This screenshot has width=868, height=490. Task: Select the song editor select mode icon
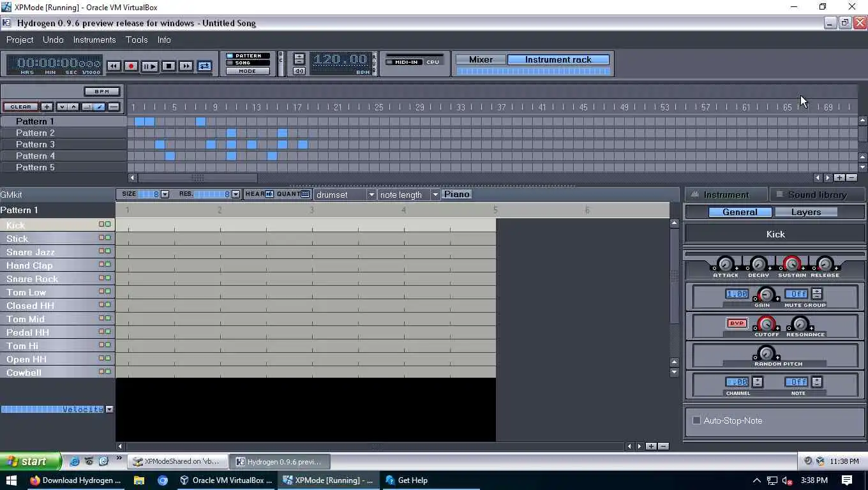click(x=87, y=107)
